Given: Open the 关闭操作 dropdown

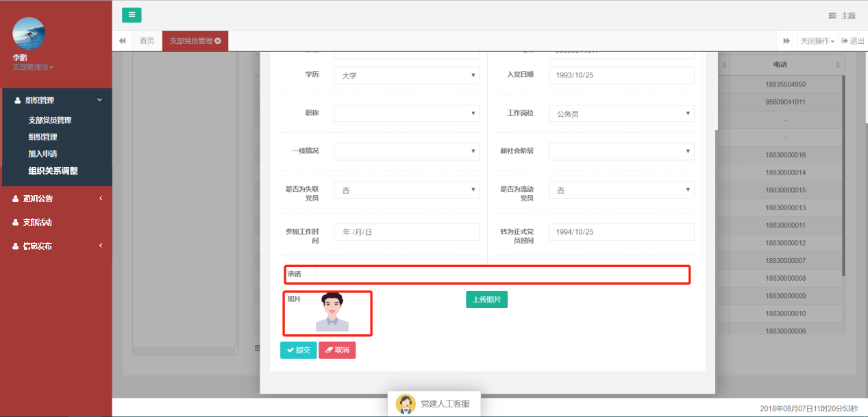Looking at the screenshot, I should point(817,41).
